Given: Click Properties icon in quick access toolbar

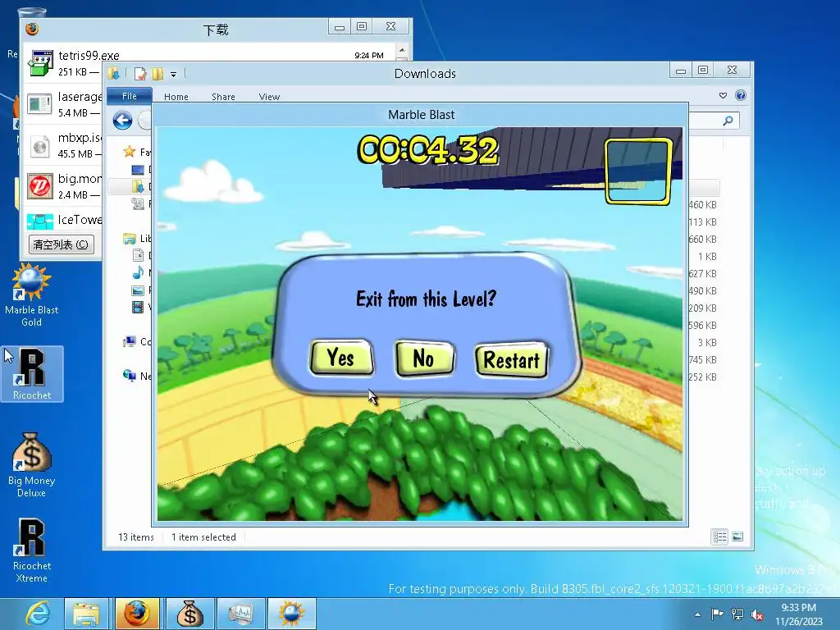Looking at the screenshot, I should 139,73.
